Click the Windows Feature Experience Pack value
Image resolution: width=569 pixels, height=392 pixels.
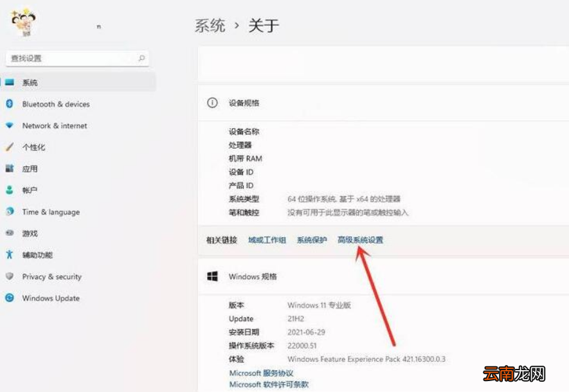[x=366, y=359]
